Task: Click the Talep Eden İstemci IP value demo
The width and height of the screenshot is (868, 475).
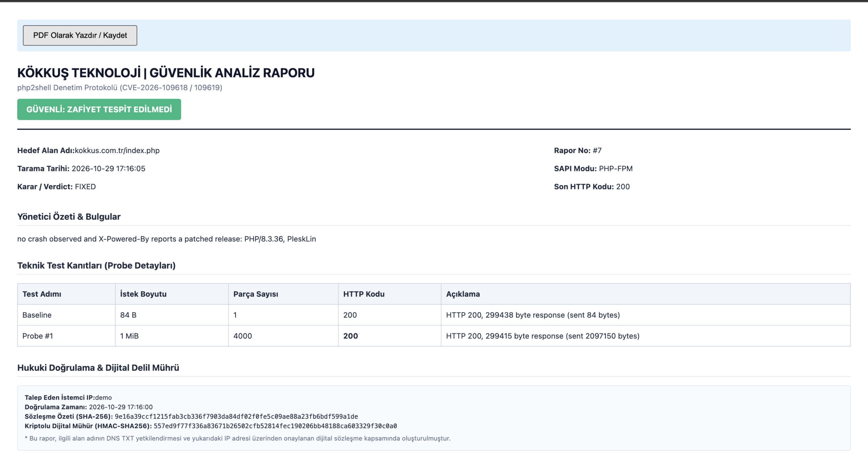Action: 103,397
